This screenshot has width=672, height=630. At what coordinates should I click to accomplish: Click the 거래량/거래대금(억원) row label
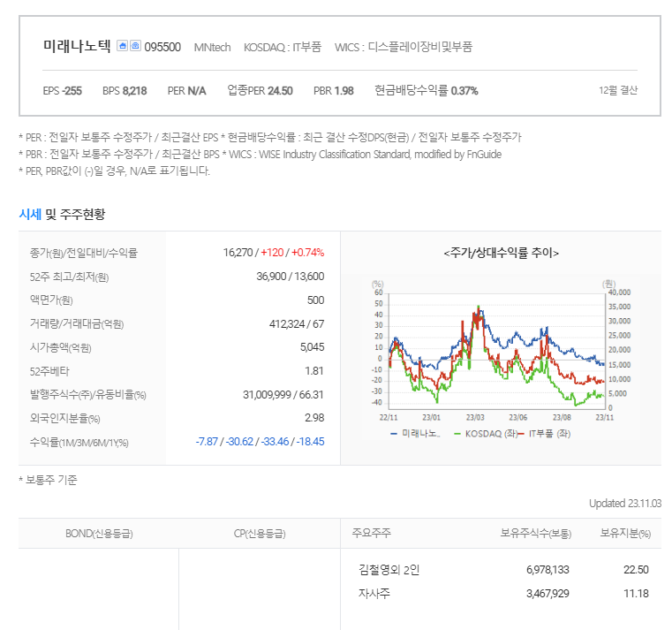77,323
